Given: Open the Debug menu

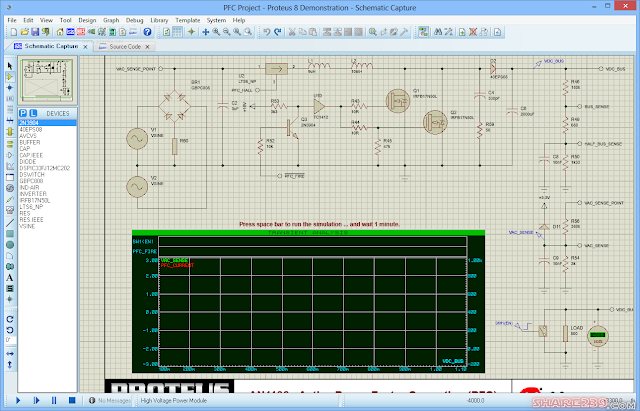Looking at the screenshot, I should [134, 19].
